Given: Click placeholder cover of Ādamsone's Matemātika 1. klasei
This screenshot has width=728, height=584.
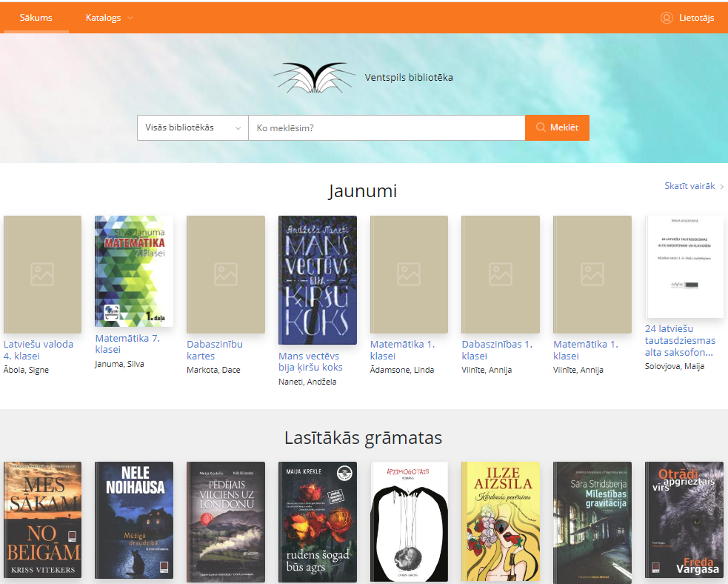Looking at the screenshot, I should (409, 274).
